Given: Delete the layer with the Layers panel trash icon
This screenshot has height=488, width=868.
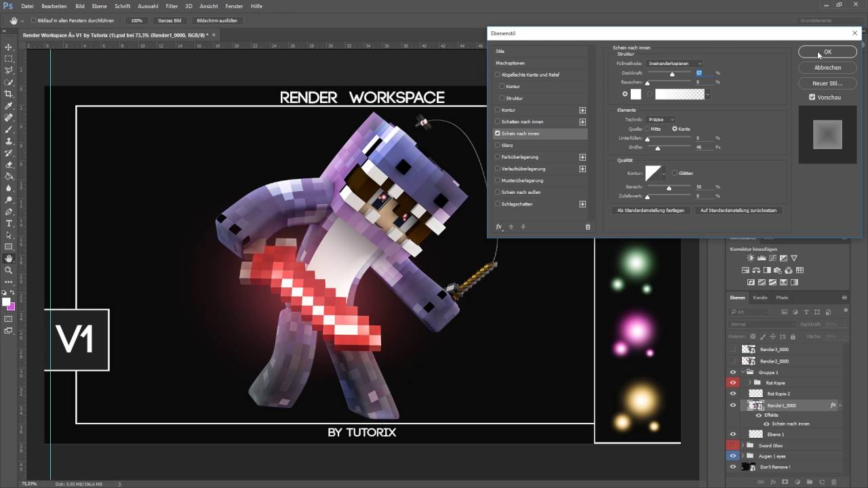Looking at the screenshot, I should [835, 482].
